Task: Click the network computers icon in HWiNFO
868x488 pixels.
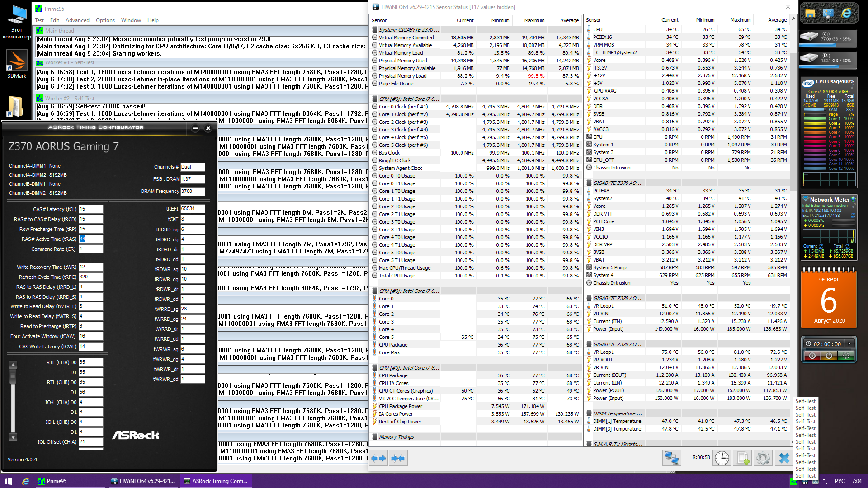Action: [x=671, y=458]
